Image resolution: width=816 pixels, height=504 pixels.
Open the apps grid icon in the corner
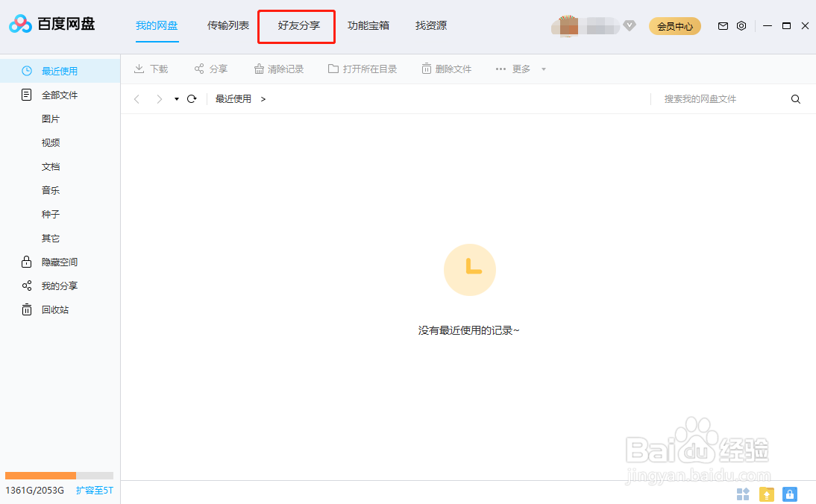coord(743,494)
